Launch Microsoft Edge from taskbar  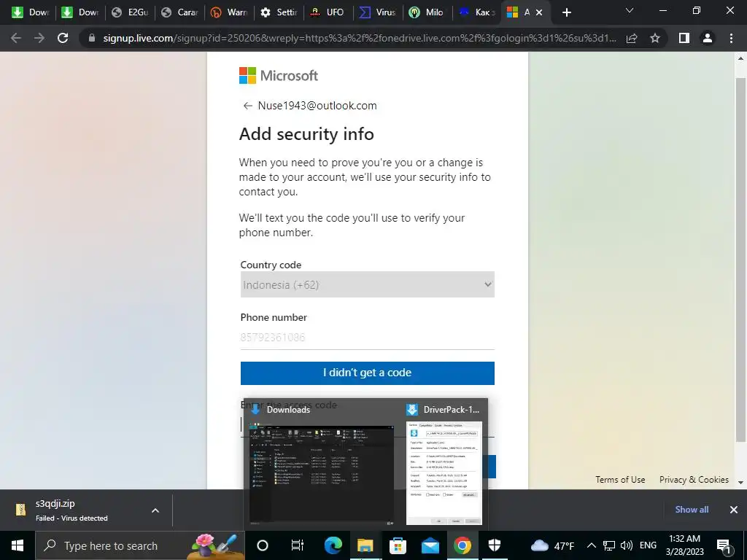(333, 545)
